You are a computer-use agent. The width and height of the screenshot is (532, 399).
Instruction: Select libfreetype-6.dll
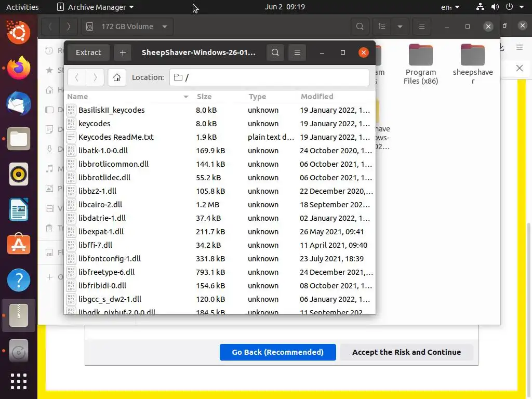pos(220,272)
